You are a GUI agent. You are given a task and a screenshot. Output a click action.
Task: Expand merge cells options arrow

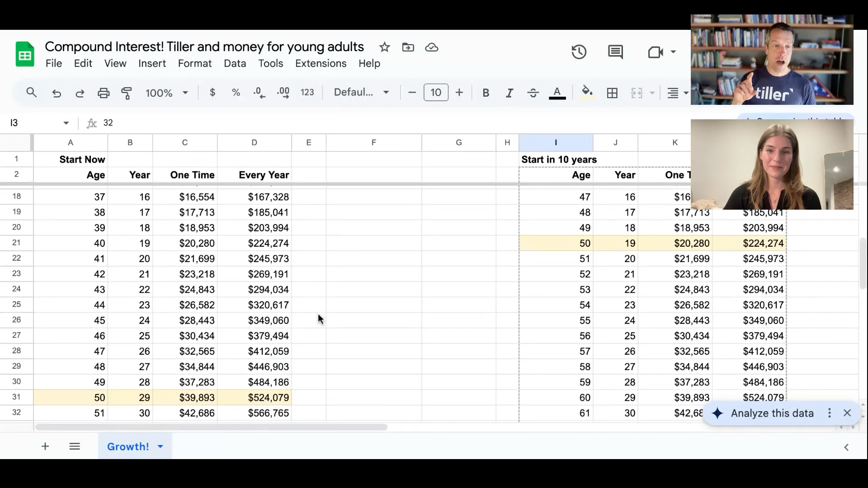click(652, 93)
